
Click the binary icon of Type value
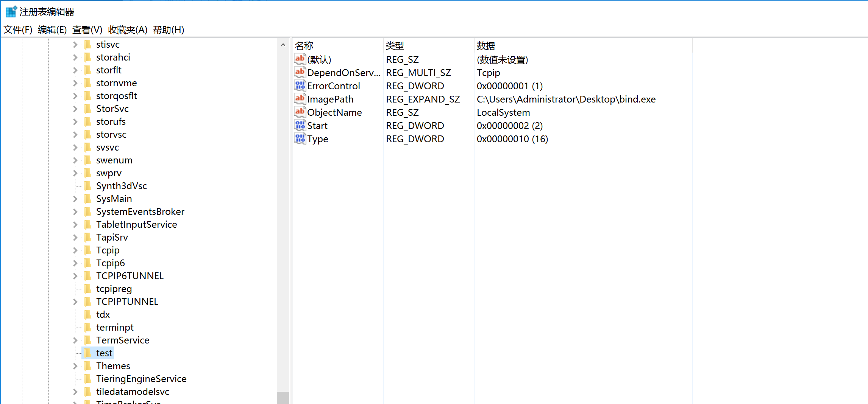[300, 138]
